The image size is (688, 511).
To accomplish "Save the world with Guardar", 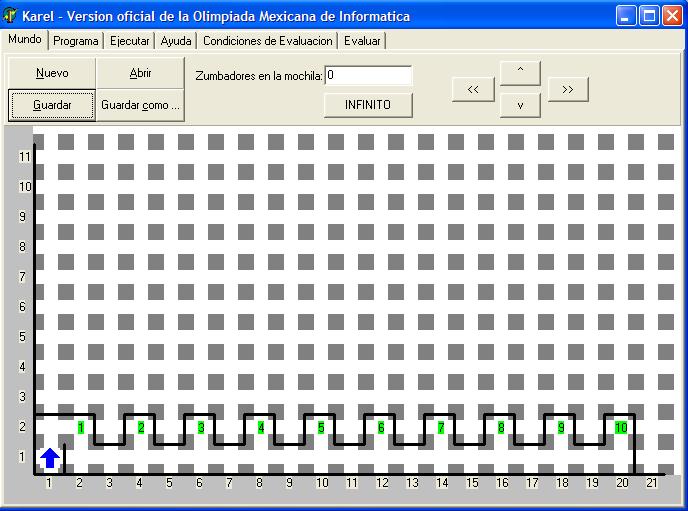I will [x=52, y=105].
